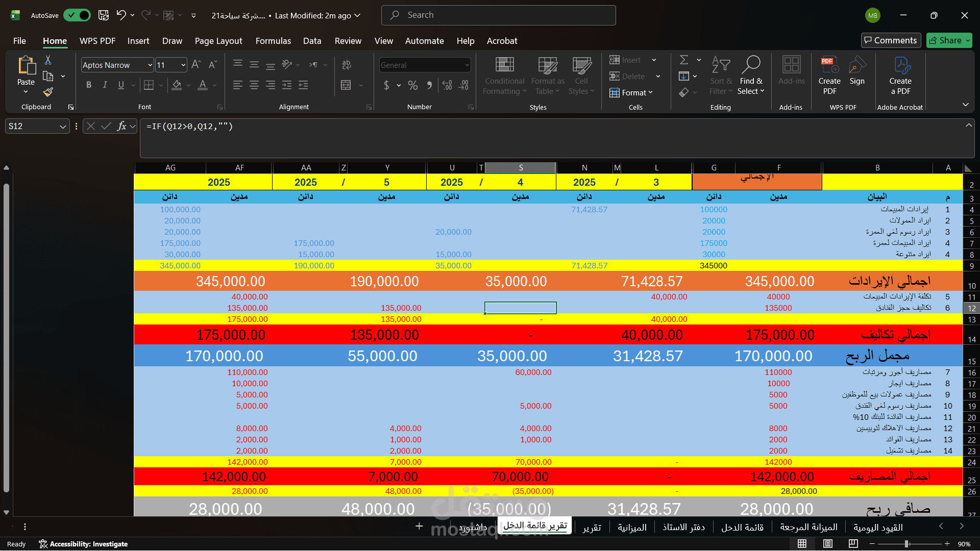Click the Name Box showing S12
This screenshot has width=980, height=551.
[37, 126]
